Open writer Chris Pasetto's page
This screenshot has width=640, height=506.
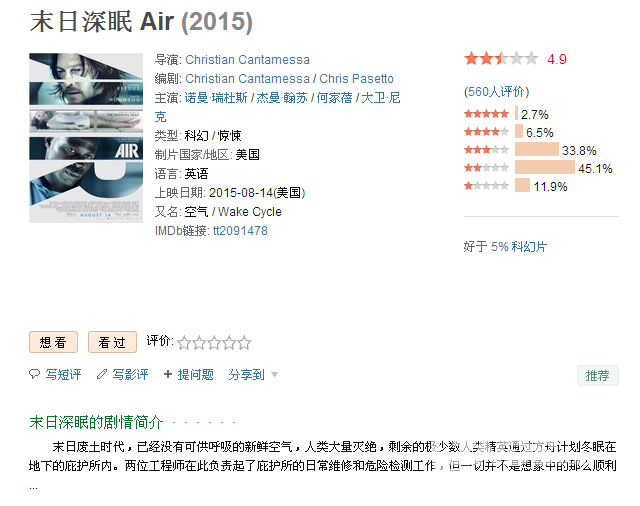[x=356, y=79]
